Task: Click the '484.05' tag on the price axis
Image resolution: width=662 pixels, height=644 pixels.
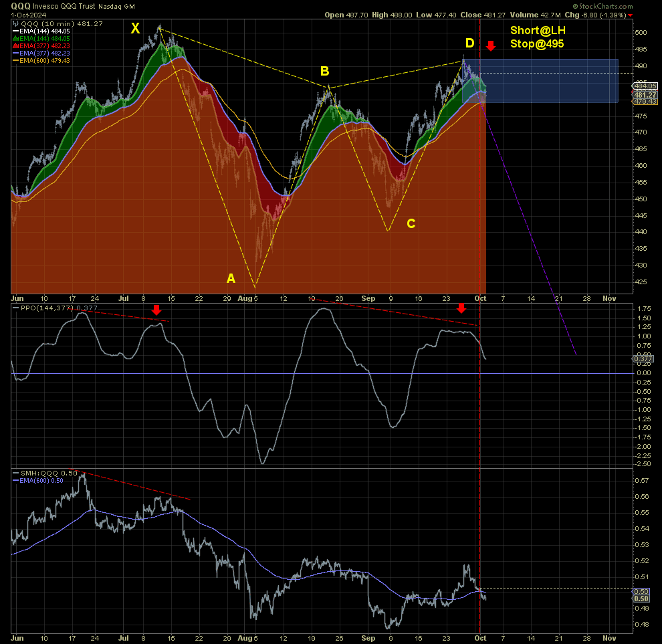Action: (x=645, y=86)
